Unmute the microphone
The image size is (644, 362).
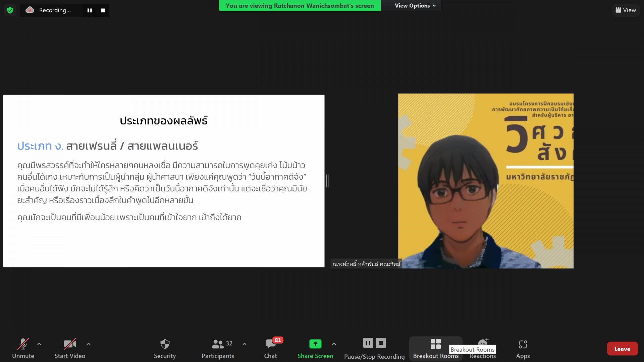(x=23, y=349)
